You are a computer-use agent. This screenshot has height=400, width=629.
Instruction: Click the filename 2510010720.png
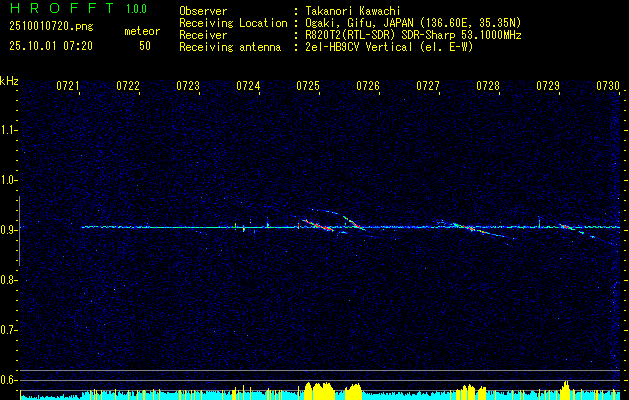[51, 27]
